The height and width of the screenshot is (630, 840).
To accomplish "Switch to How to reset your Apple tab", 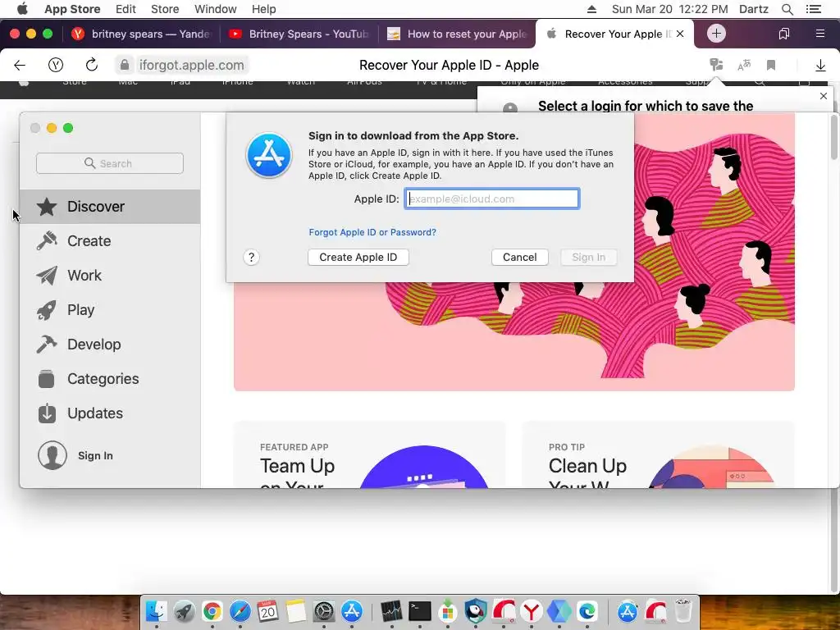I will [457, 34].
